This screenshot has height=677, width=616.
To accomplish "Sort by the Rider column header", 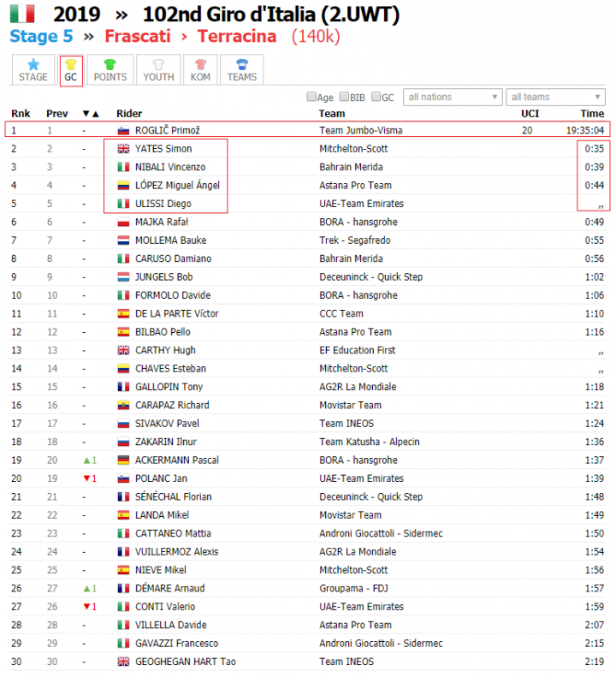I will (x=129, y=114).
